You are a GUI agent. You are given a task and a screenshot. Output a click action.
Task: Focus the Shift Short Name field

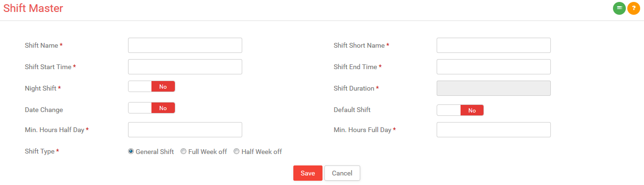click(494, 45)
